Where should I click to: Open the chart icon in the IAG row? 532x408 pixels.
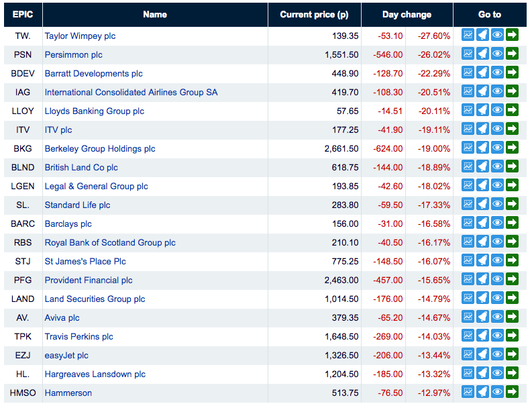468,91
